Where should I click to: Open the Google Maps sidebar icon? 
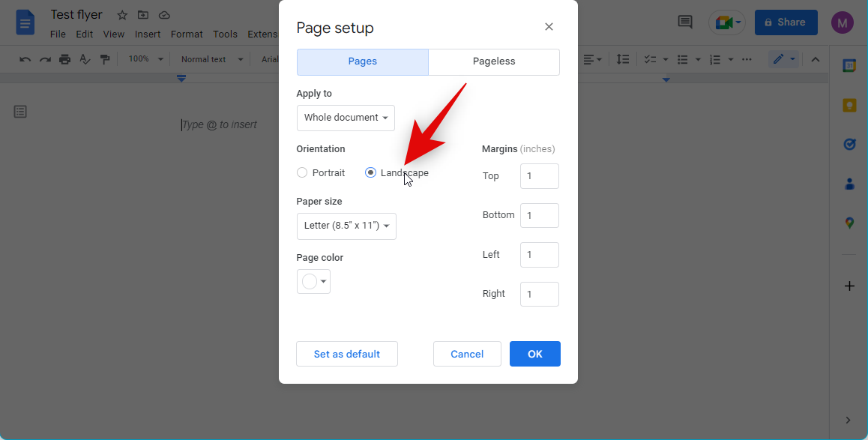(849, 223)
